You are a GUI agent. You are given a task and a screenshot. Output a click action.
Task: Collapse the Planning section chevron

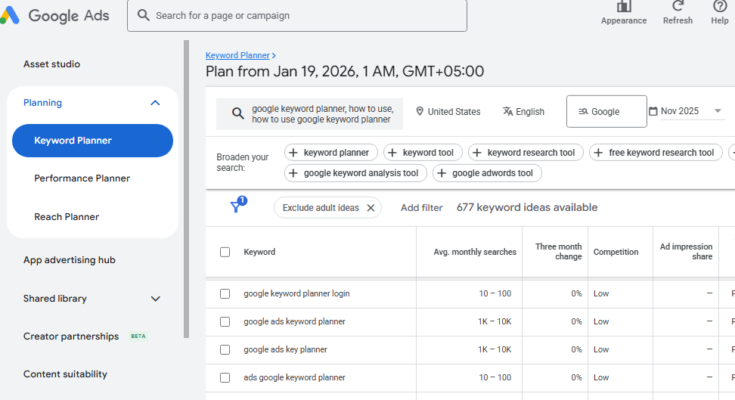[155, 103]
